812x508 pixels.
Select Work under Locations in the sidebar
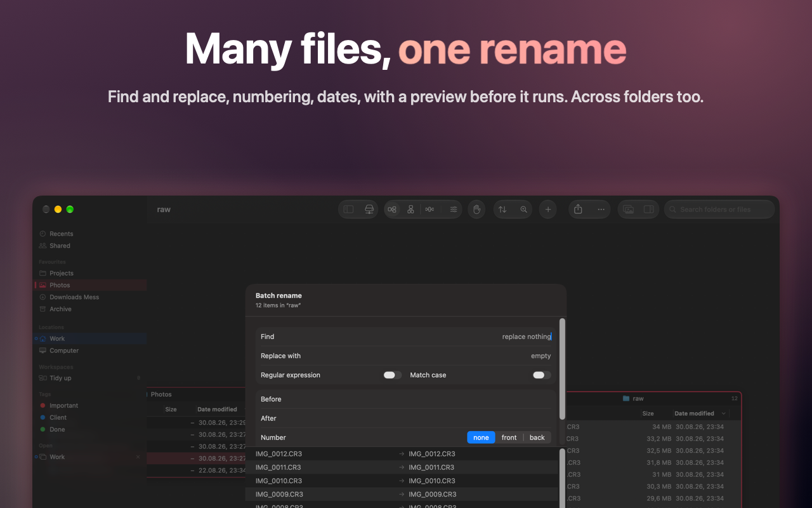click(x=90, y=338)
